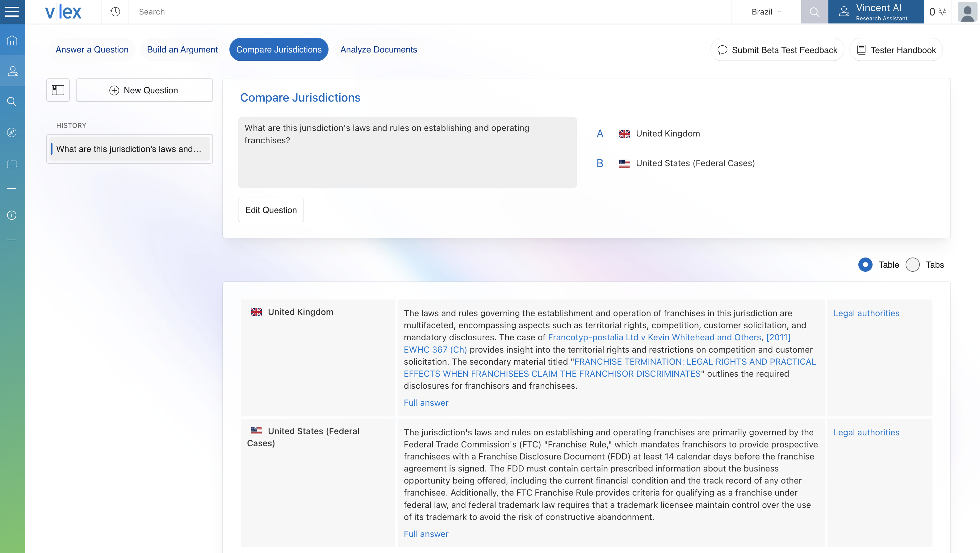
Task: Open Full answer for United Kingdom
Action: [x=426, y=403]
